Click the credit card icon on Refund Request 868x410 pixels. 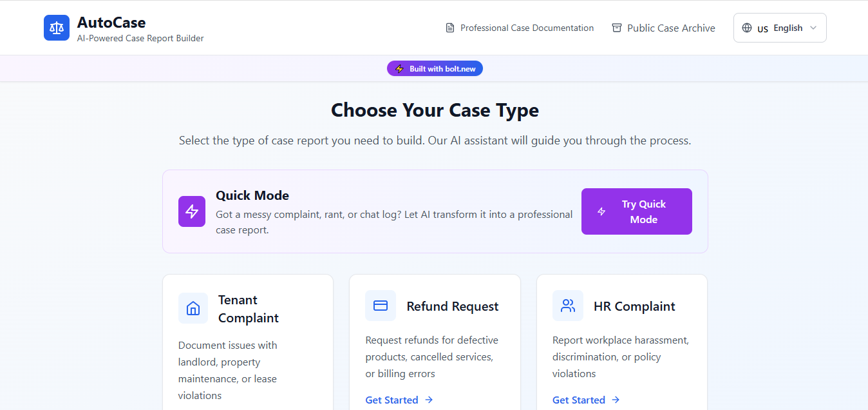click(x=381, y=306)
